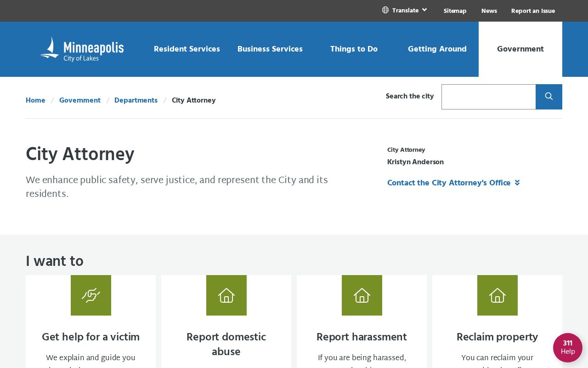The width and height of the screenshot is (588, 368).
Task: Click Government in the breadcrumb trail
Action: pyautogui.click(x=80, y=100)
